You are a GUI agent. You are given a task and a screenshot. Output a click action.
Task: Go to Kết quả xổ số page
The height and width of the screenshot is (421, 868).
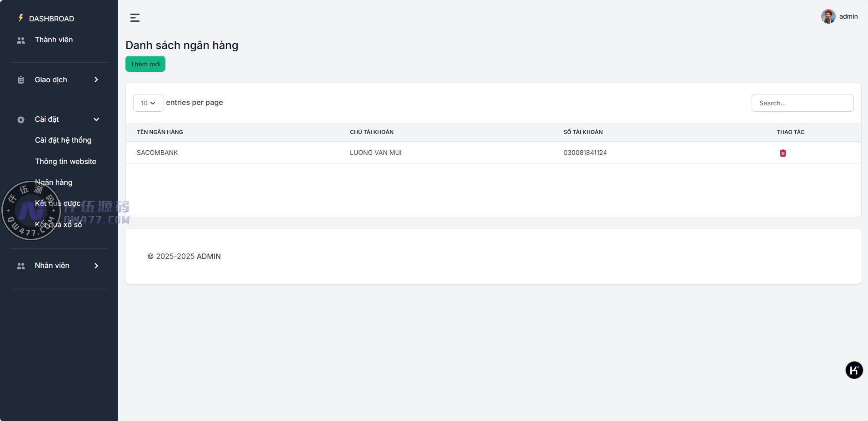point(59,224)
